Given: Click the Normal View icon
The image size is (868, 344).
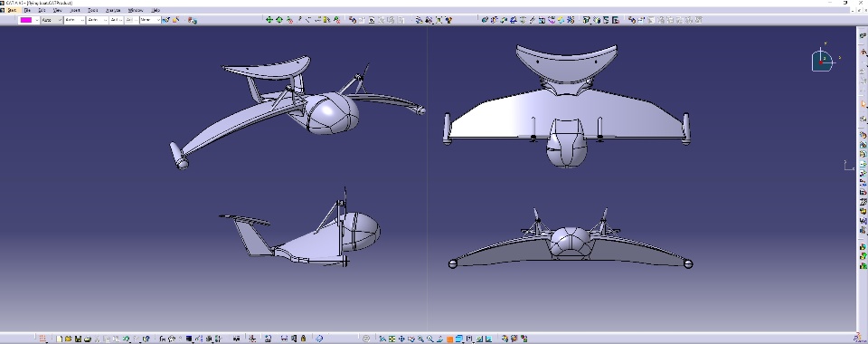Looking at the screenshot, I should tap(439, 339).
